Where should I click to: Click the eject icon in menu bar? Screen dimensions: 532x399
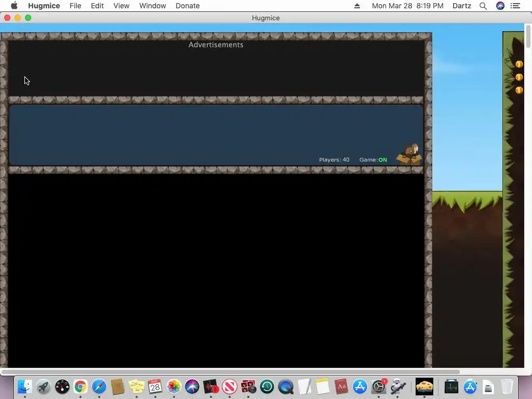pos(357,6)
